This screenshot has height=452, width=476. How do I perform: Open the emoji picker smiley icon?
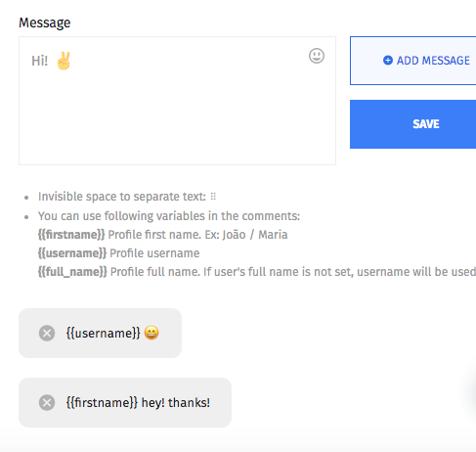(x=317, y=56)
